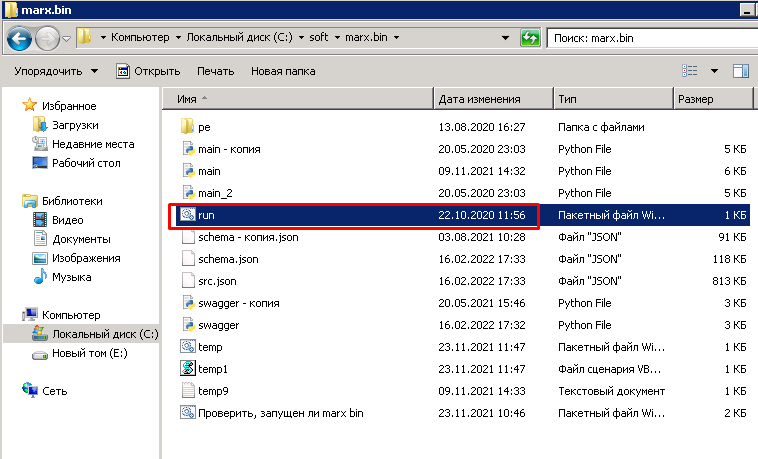758x459 pixels.
Task: Expand the arrow after soft in breadcrumb
Action: [x=337, y=37]
